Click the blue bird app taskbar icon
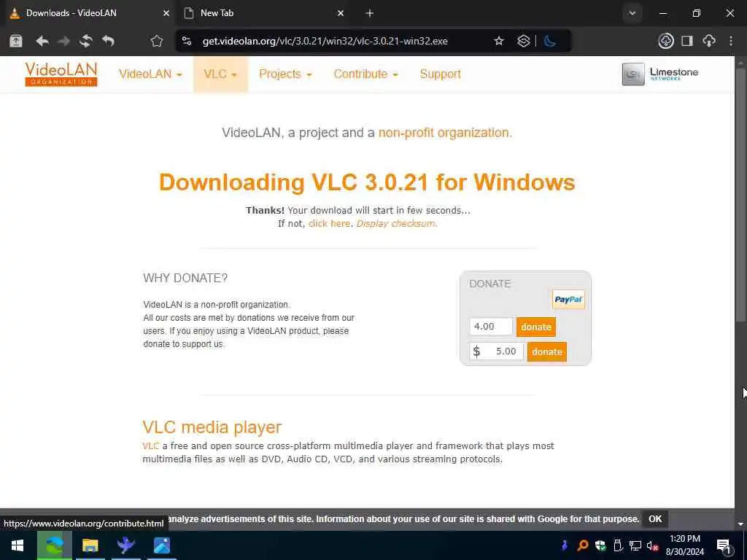Screen dimensions: 747x560 point(125,545)
